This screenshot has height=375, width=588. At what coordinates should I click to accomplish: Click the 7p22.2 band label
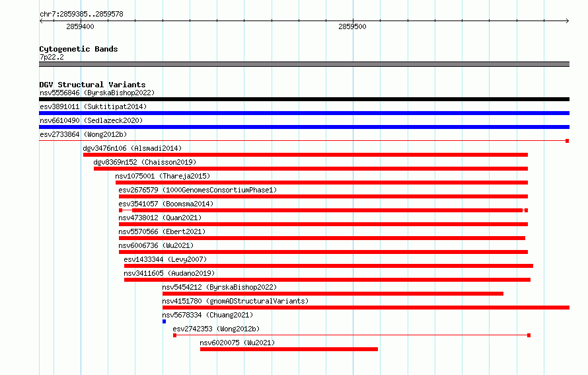tap(52, 57)
